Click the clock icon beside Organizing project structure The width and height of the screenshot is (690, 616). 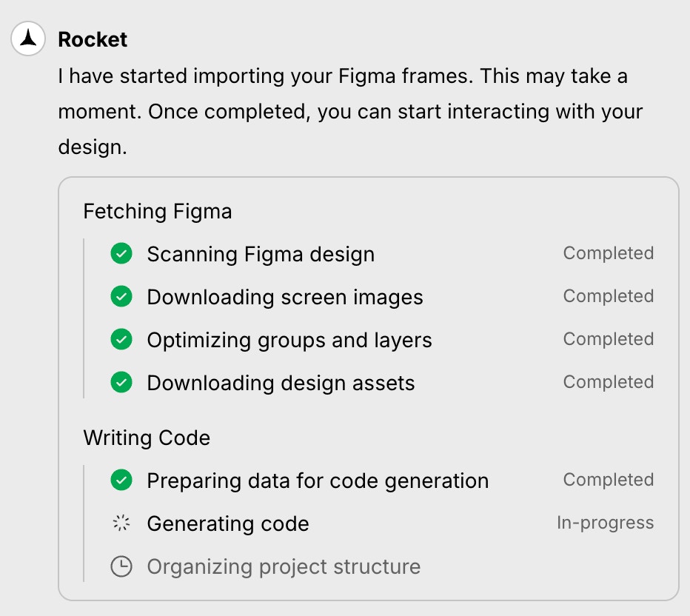121,566
